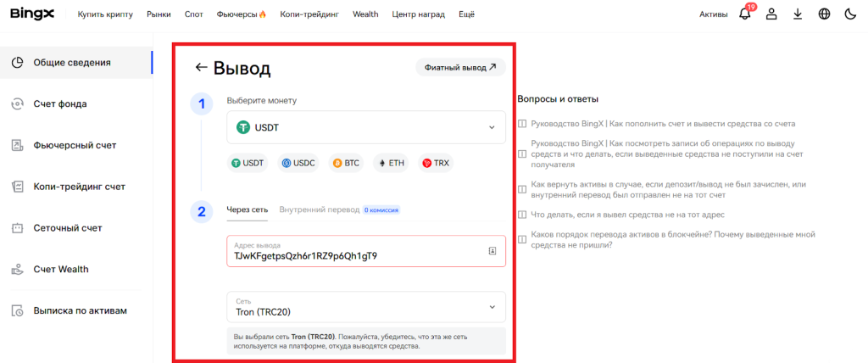Select the USDC quick coin chip
Screen dimensions: 868x363
(298, 164)
